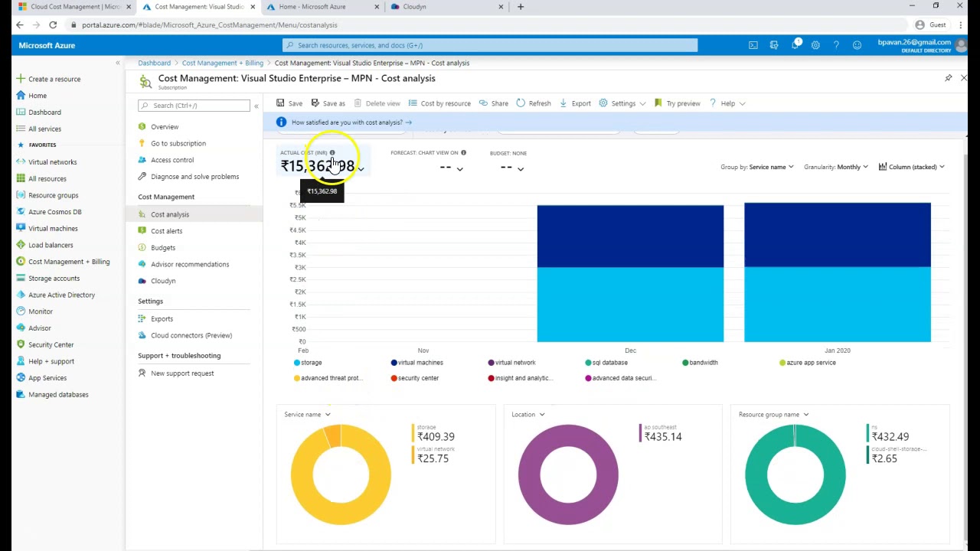The image size is (980, 551).
Task: Open portal settings gear icon
Action: click(815, 45)
